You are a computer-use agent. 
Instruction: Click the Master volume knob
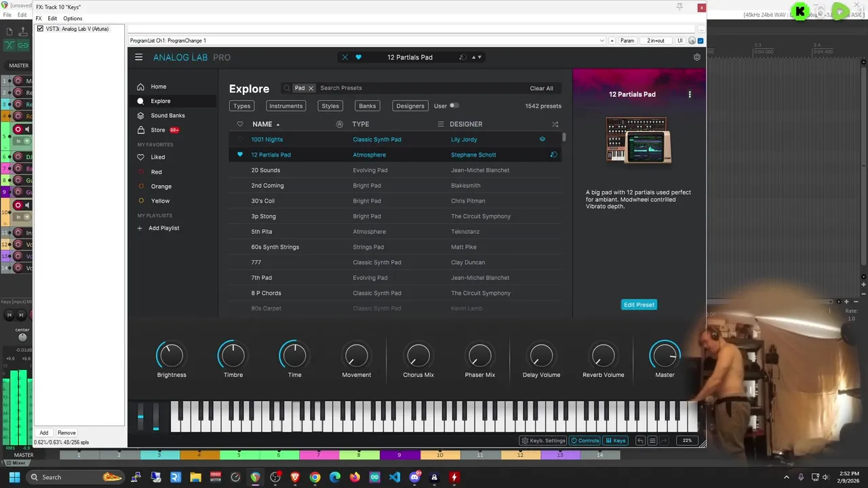click(665, 354)
